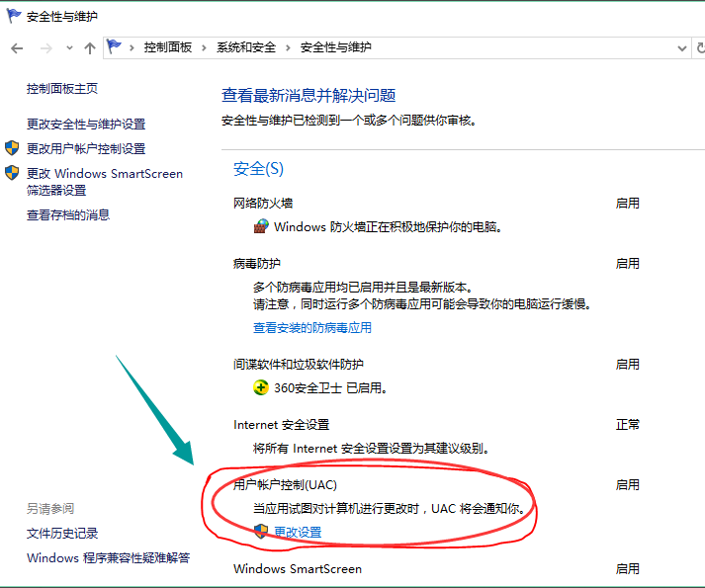Image resolution: width=705 pixels, height=588 pixels.
Task: Click the back navigation arrow
Action: point(17,47)
